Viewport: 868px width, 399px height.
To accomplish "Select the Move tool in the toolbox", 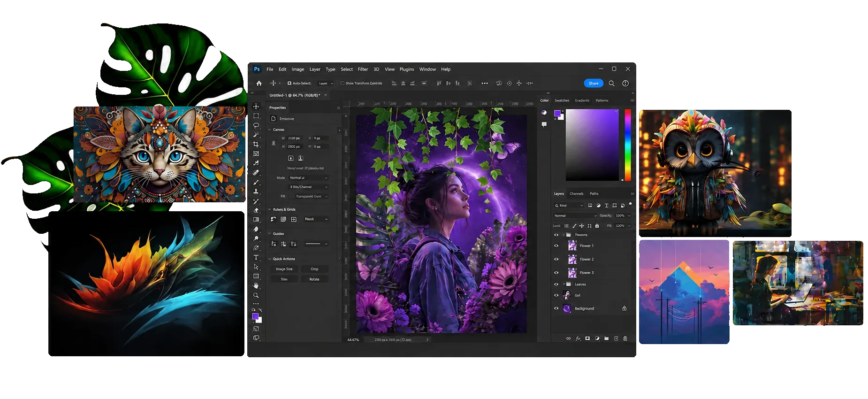I will click(x=256, y=107).
